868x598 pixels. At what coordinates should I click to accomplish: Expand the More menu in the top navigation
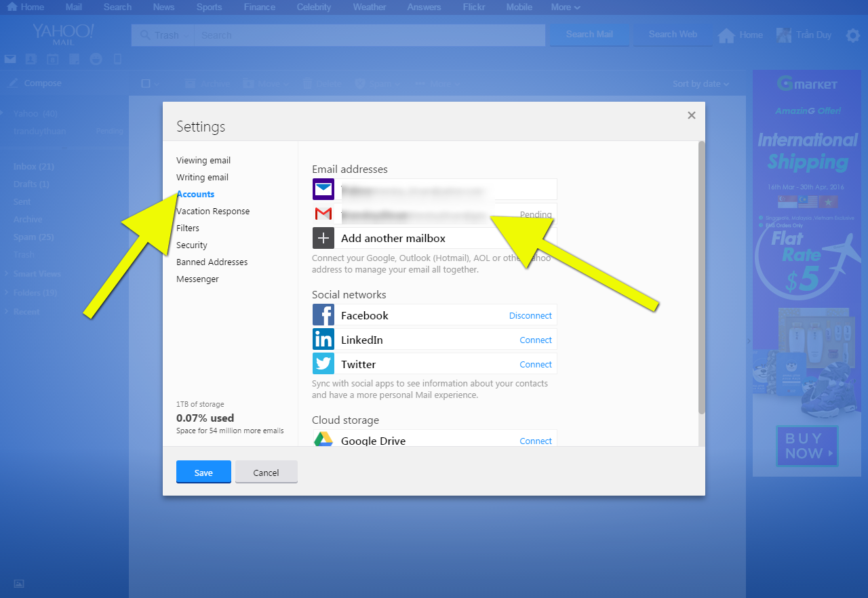tap(566, 7)
